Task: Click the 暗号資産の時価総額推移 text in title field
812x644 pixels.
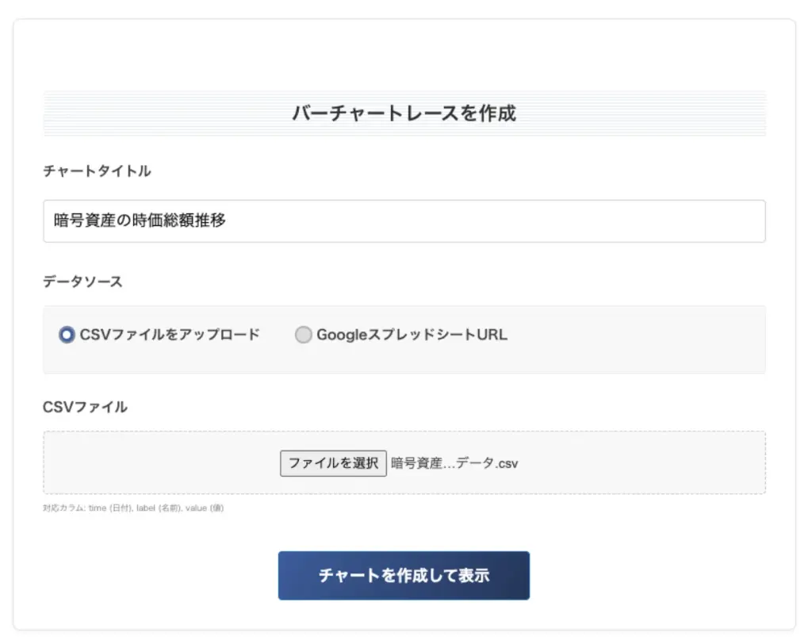Action: click(x=140, y=221)
